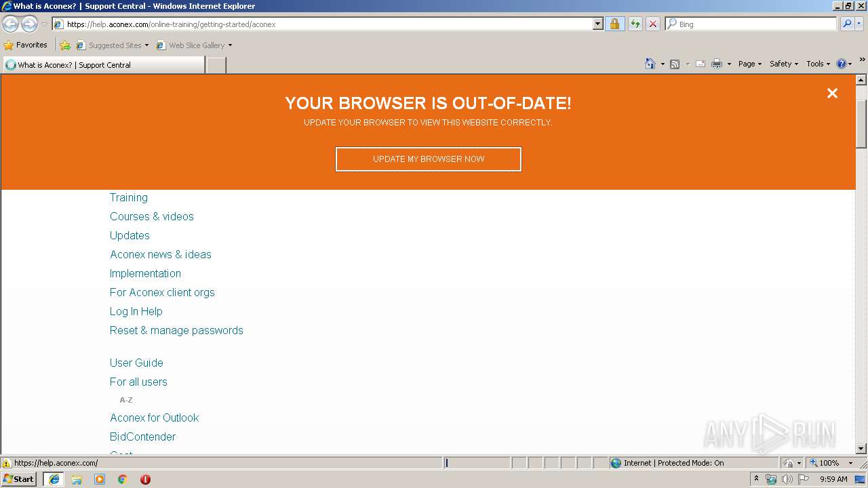Select the What is Aconex tab

point(103,65)
